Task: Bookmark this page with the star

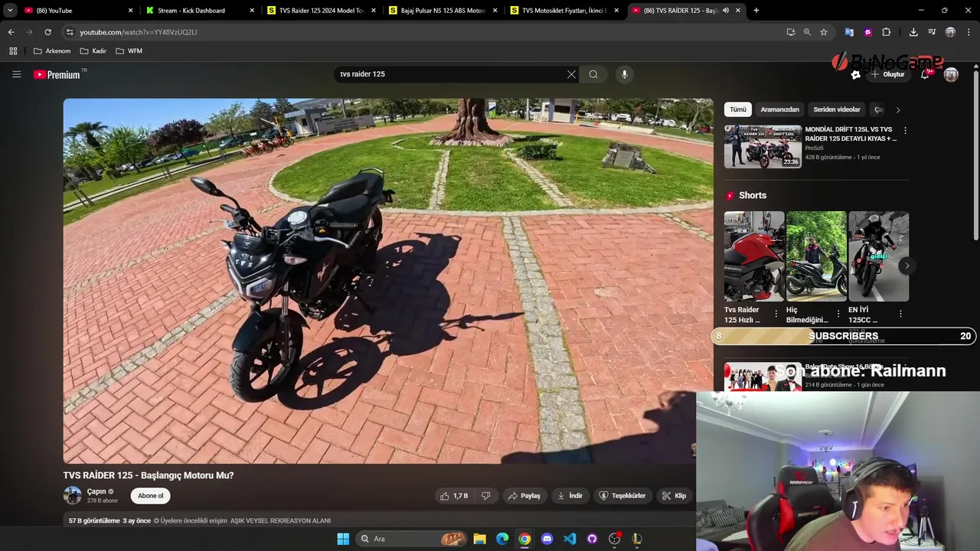Action: pos(824,32)
